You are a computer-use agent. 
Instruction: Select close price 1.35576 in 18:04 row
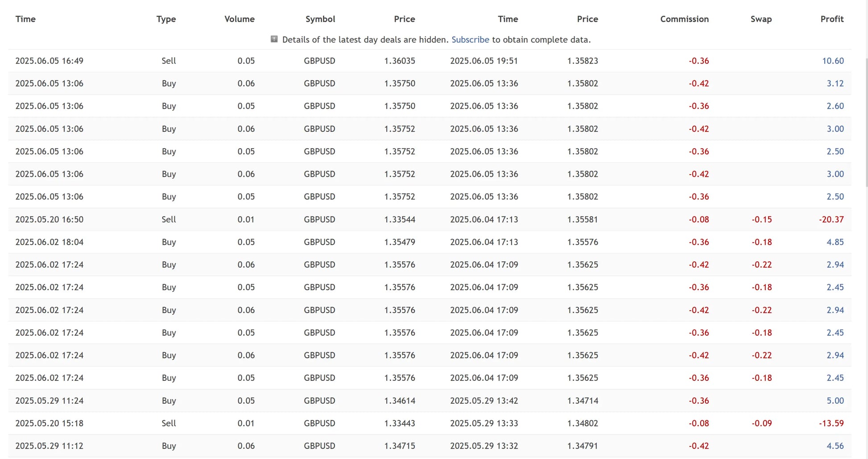[x=583, y=242]
